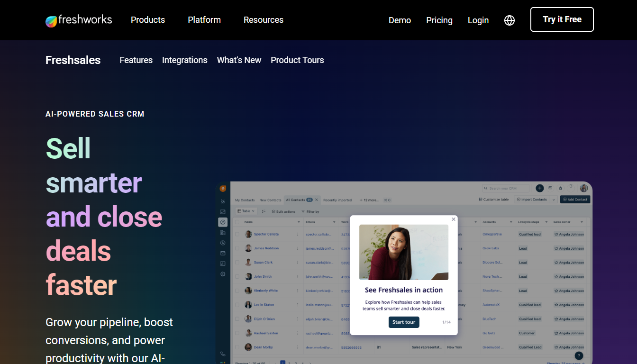Open the Table view dropdown
The height and width of the screenshot is (364, 637).
tap(246, 211)
